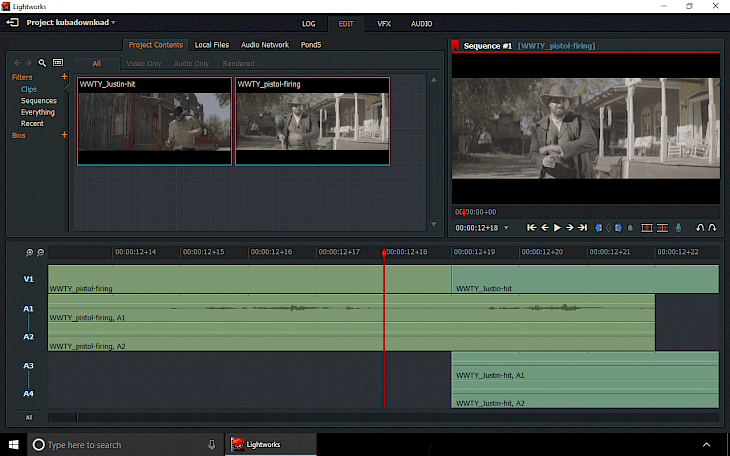Viewport: 730px width, 456px height.
Task: Select the Video Only filter
Action: point(144,63)
